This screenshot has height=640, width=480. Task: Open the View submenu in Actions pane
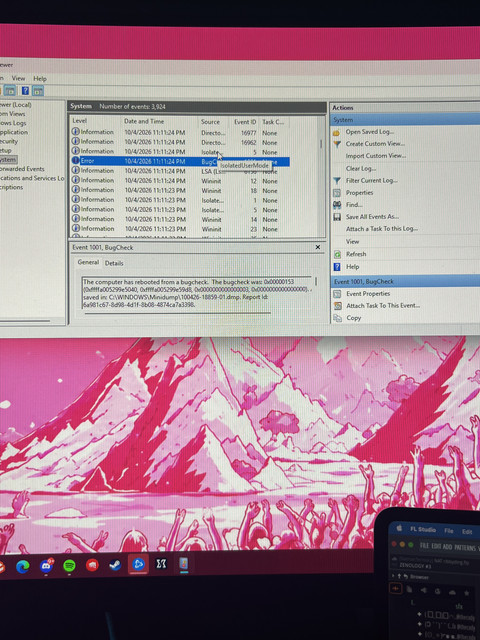click(x=353, y=242)
